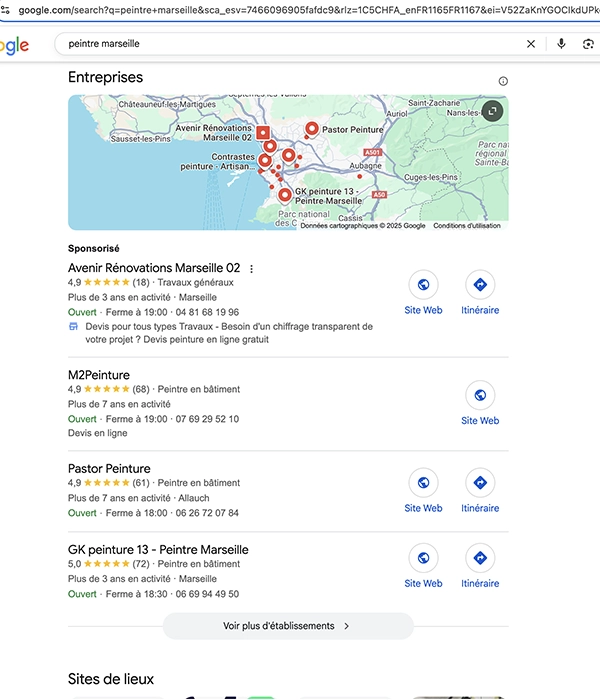
Task: Expand the map to full screen
Action: coord(492,111)
